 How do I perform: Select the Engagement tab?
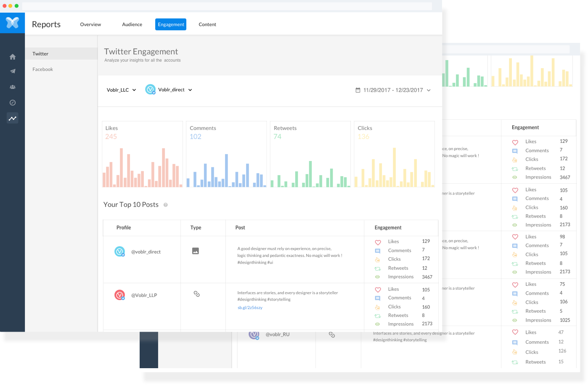(171, 24)
